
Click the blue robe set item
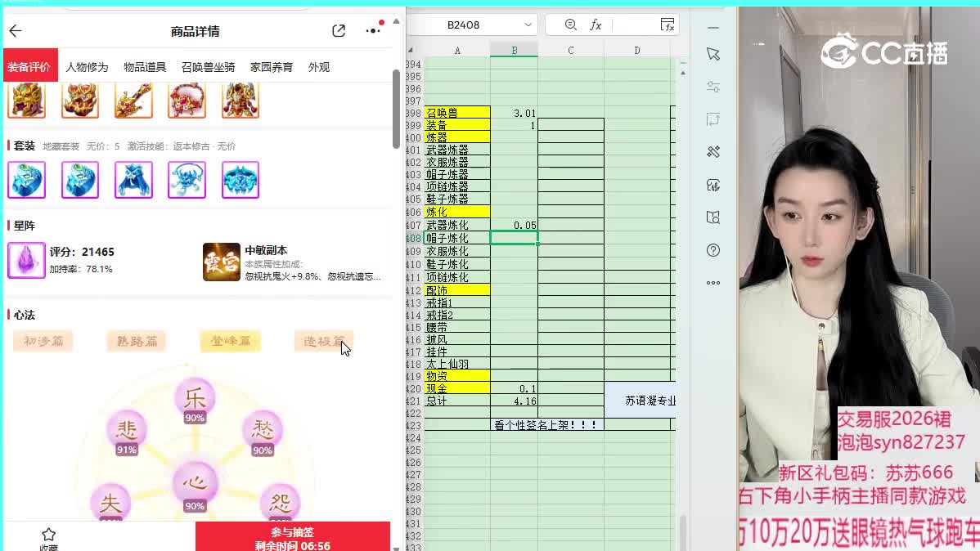point(133,180)
